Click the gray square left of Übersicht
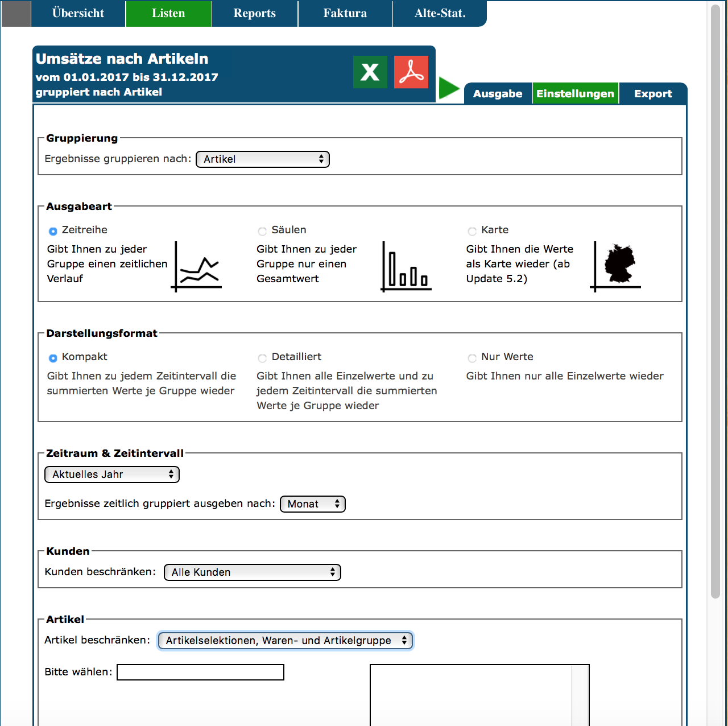Image resolution: width=728 pixels, height=726 pixels. point(16,14)
